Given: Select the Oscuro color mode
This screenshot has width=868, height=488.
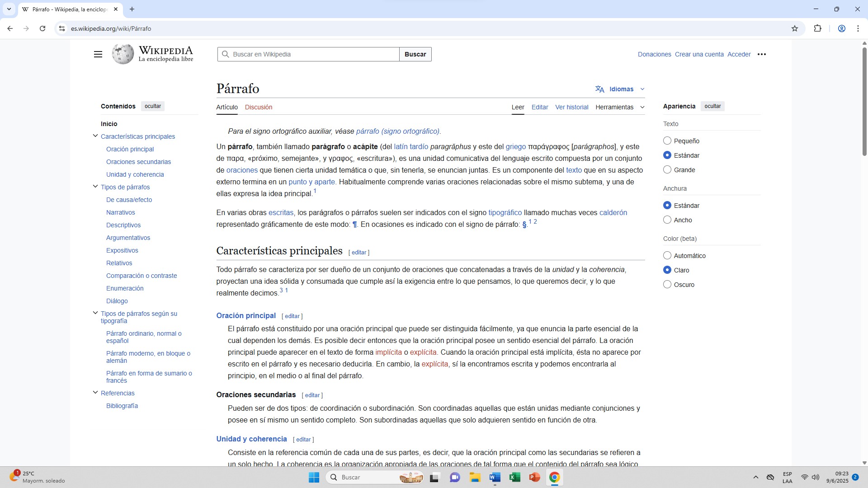Looking at the screenshot, I should (x=667, y=285).
